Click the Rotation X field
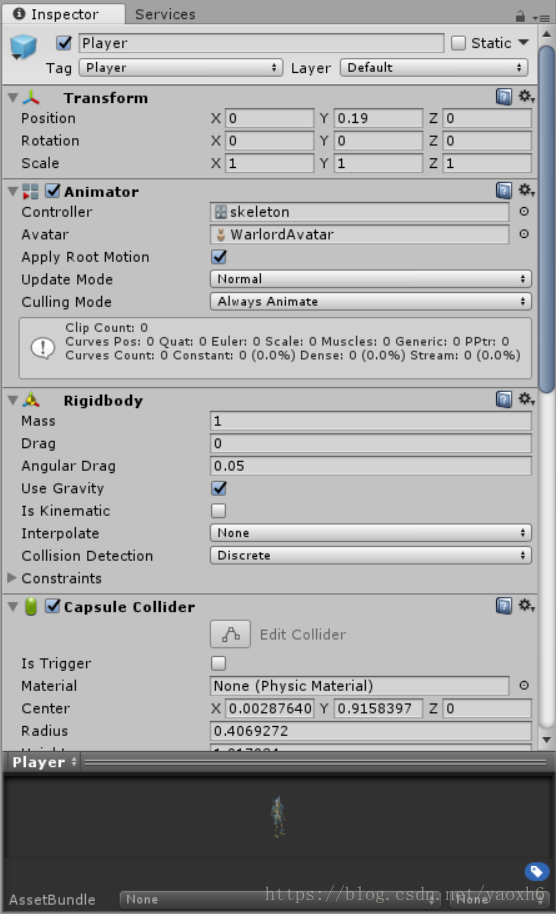The width and height of the screenshot is (556, 914). coord(270,140)
